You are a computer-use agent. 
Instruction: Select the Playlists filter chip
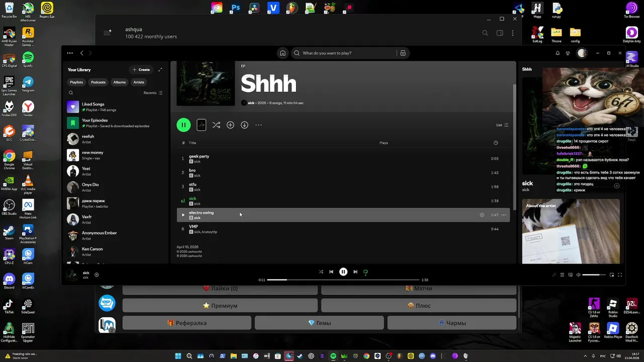[x=76, y=82]
